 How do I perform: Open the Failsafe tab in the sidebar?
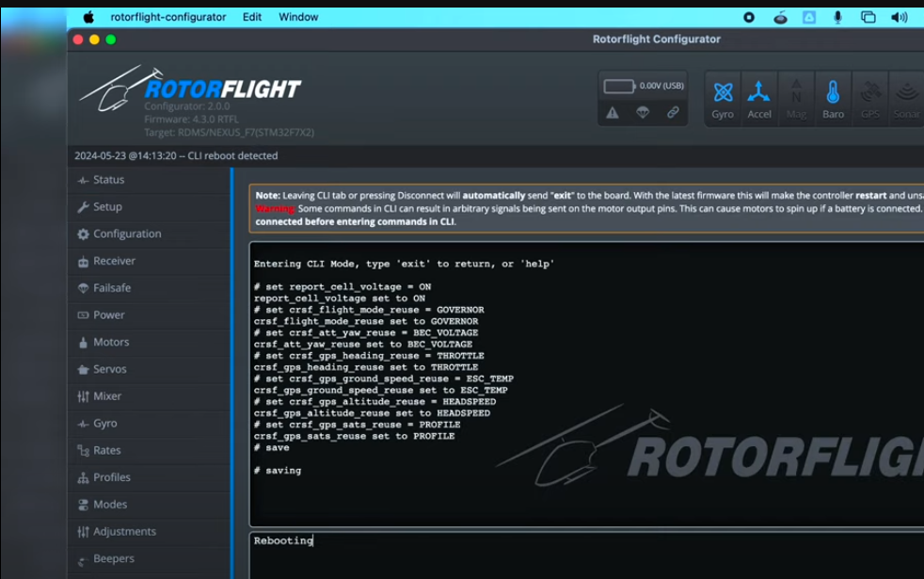(149, 288)
